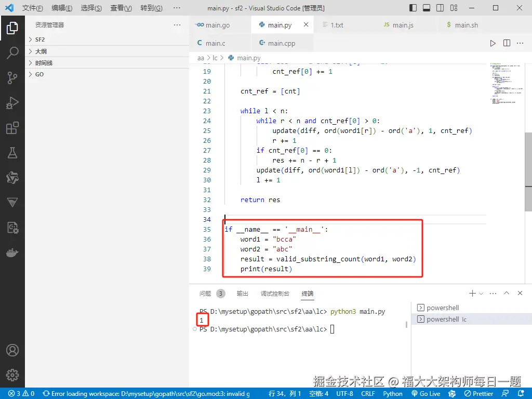
Task: Open the Testing flask view
Action: pyautogui.click(x=12, y=153)
